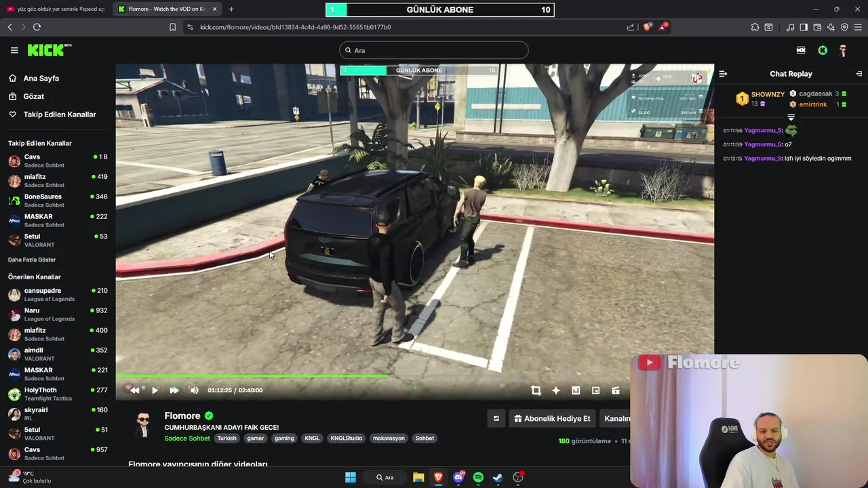The width and height of the screenshot is (868, 488).
Task: Click the browser address bar URL
Action: point(295,27)
